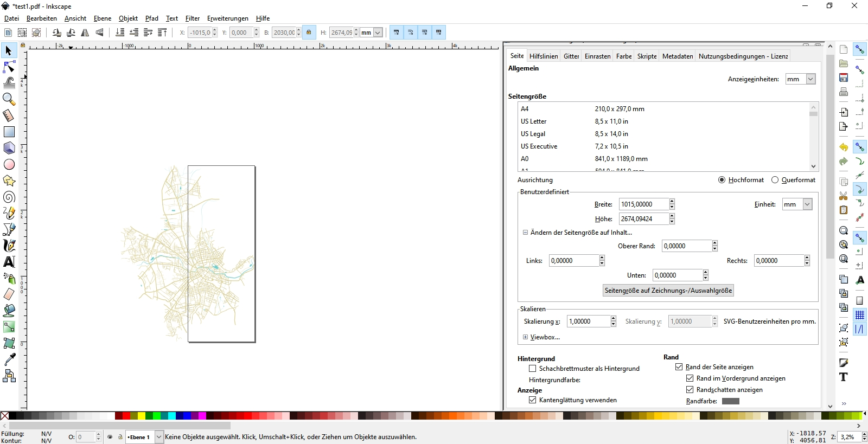Select the star and polygon tool

(9, 181)
